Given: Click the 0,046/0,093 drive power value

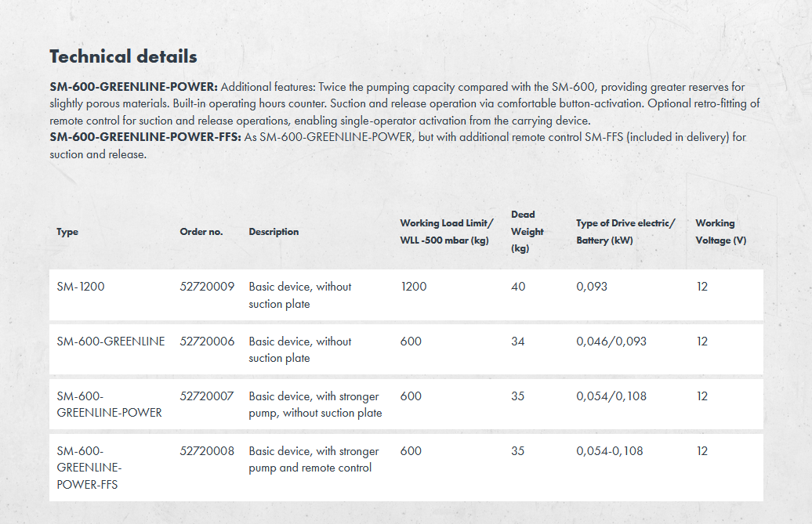Looking at the screenshot, I should coord(611,342).
